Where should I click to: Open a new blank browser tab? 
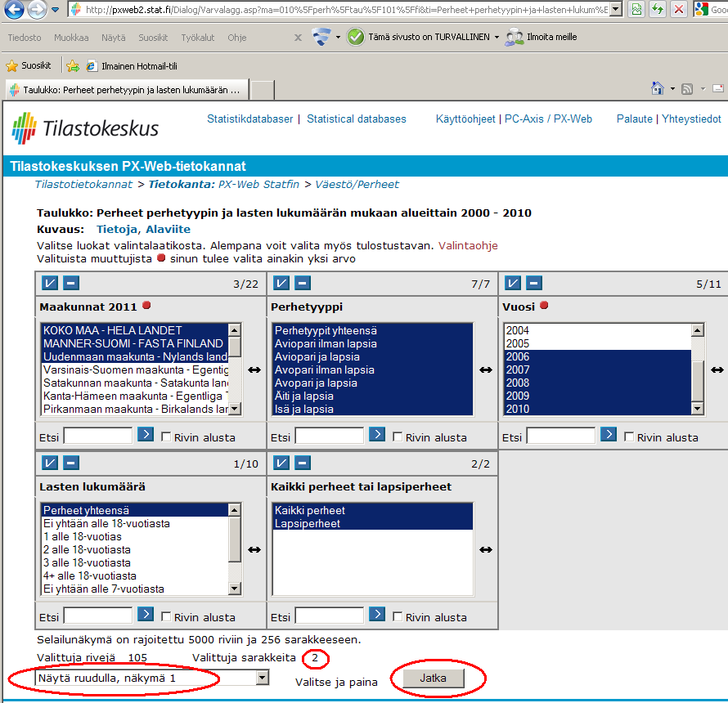[x=263, y=90]
